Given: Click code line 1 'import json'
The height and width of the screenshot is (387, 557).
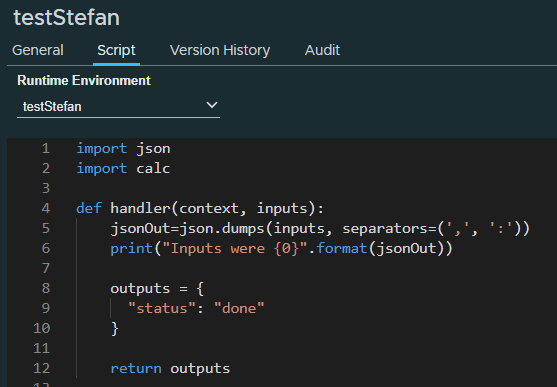Looking at the screenshot, I should pos(123,149).
